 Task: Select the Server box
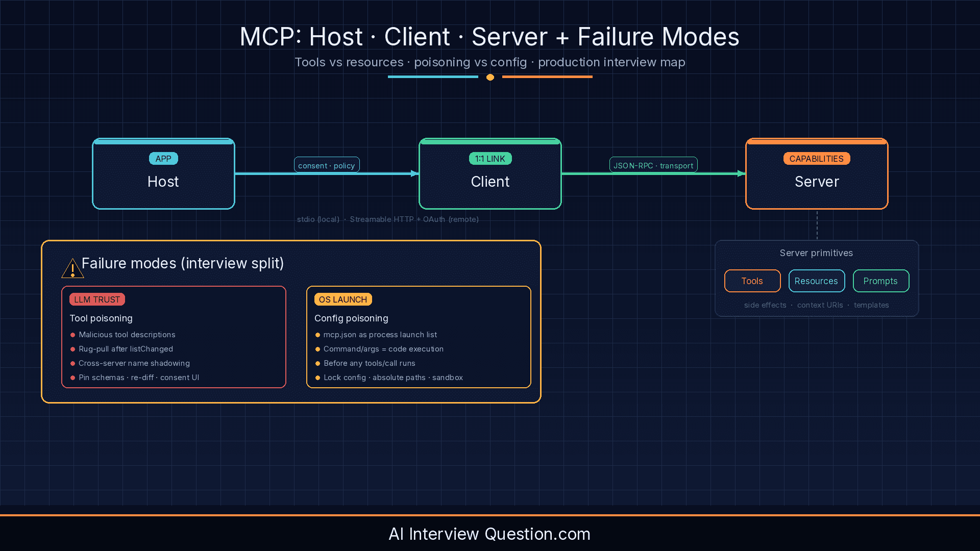coord(817,173)
